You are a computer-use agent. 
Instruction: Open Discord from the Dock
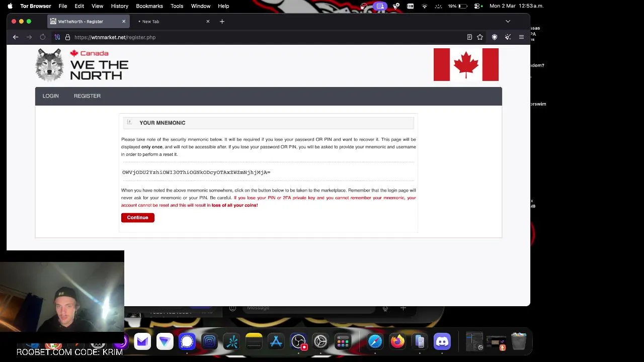[x=442, y=342]
